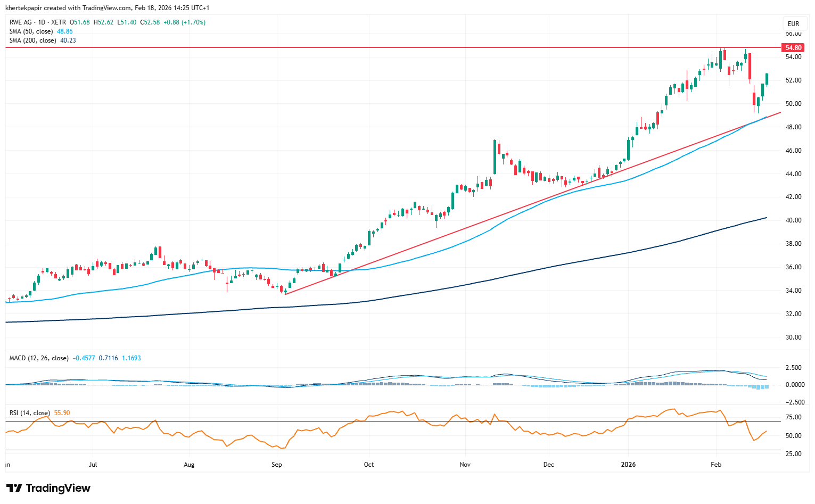The height and width of the screenshot is (504, 815).
Task: Click the SMA 200 value 40.23
Action: (68, 40)
